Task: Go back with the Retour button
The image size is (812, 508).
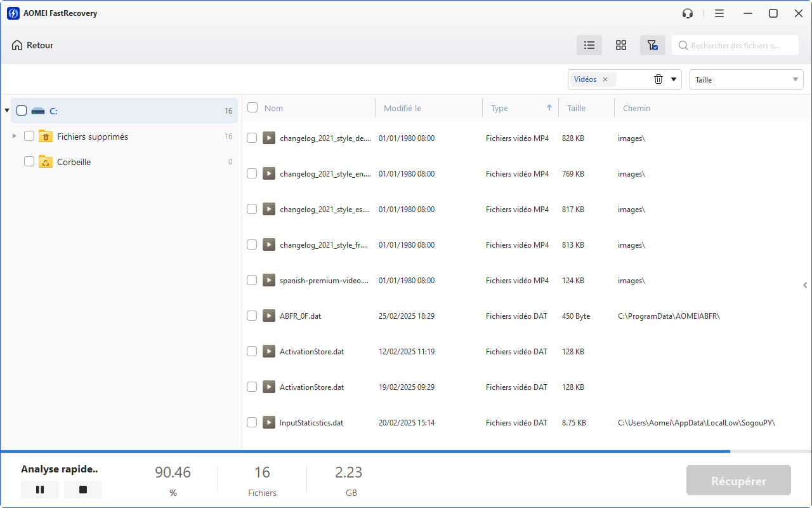Action: click(x=32, y=45)
